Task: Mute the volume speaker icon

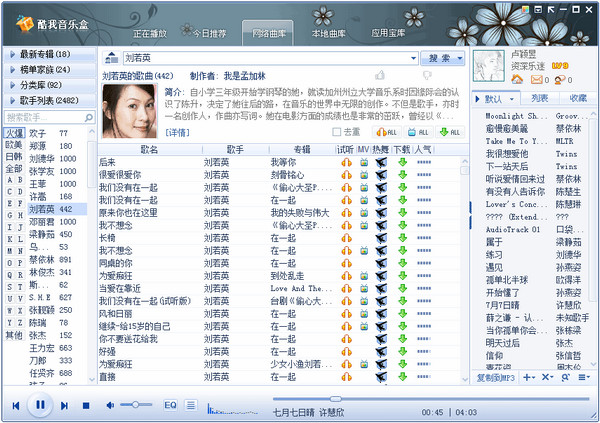Action: 110,405
